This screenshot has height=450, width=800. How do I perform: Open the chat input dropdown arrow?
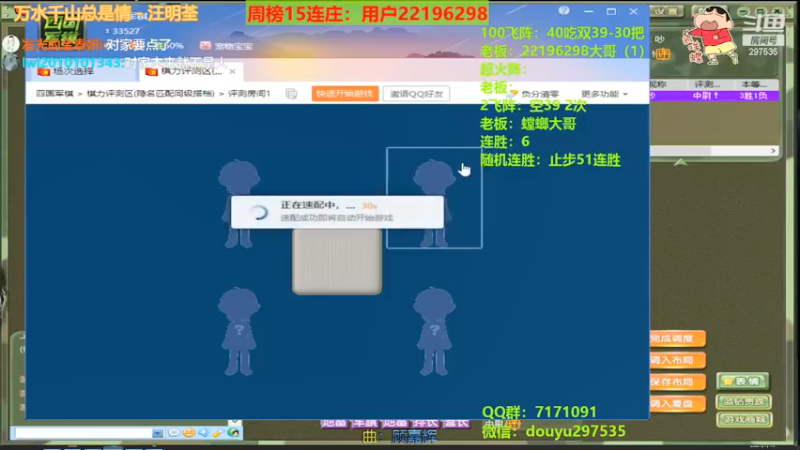[x=157, y=433]
